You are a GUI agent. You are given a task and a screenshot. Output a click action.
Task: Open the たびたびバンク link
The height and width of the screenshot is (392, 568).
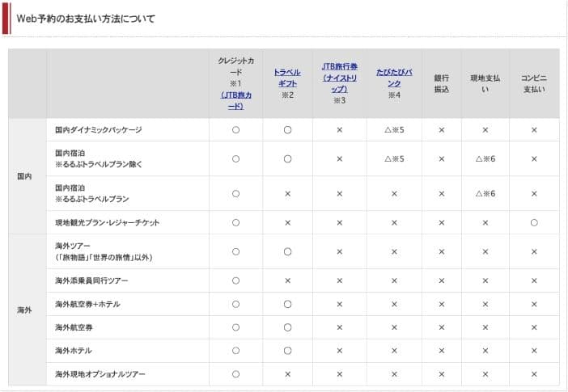394,78
